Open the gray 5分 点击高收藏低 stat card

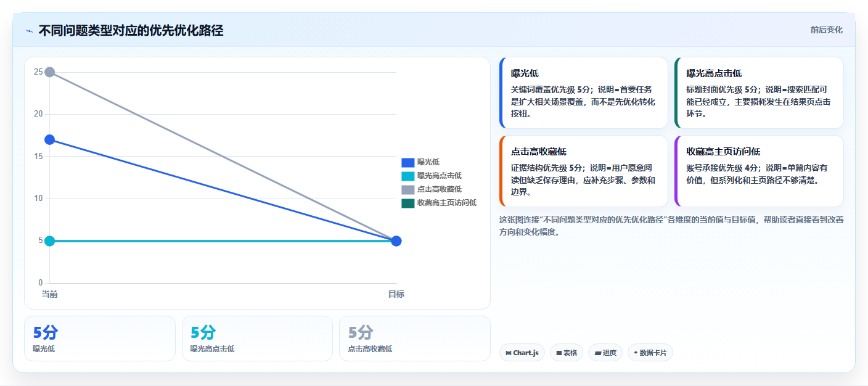pos(415,339)
